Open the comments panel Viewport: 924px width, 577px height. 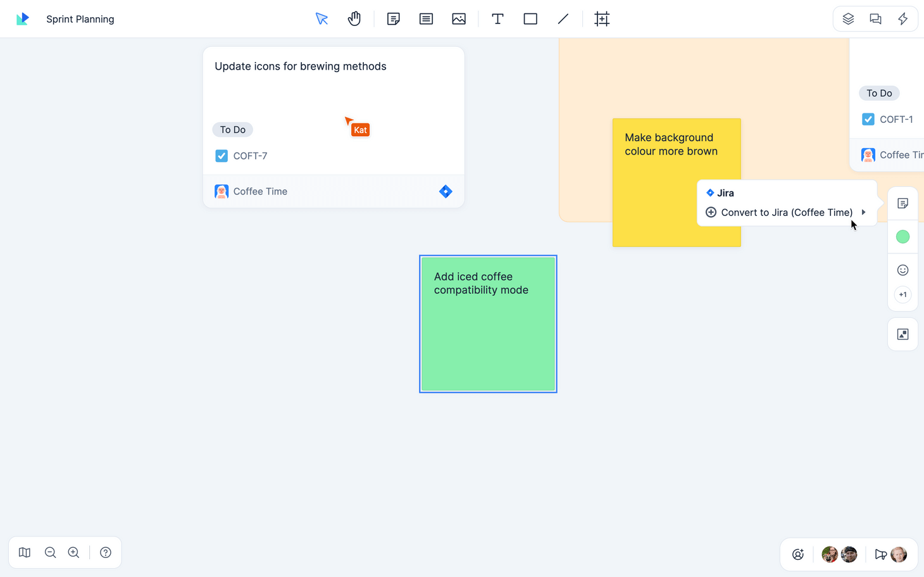pos(875,19)
